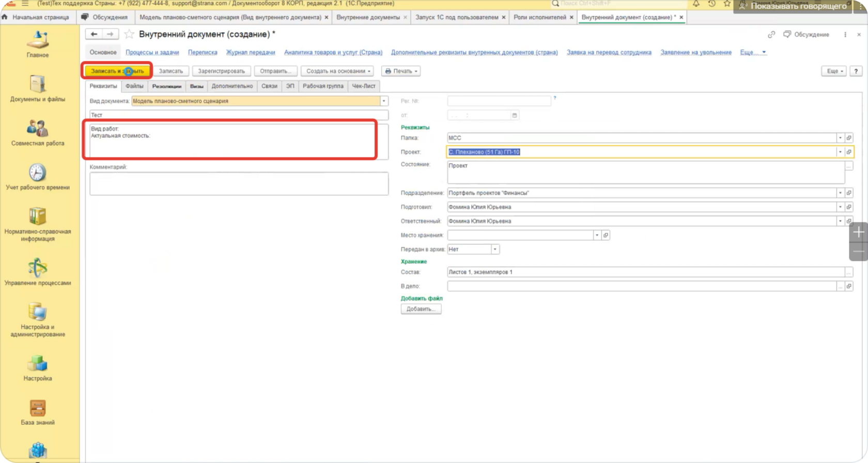Switch to the Роли исполнителей window tab
868x463 pixels.
pyautogui.click(x=539, y=17)
